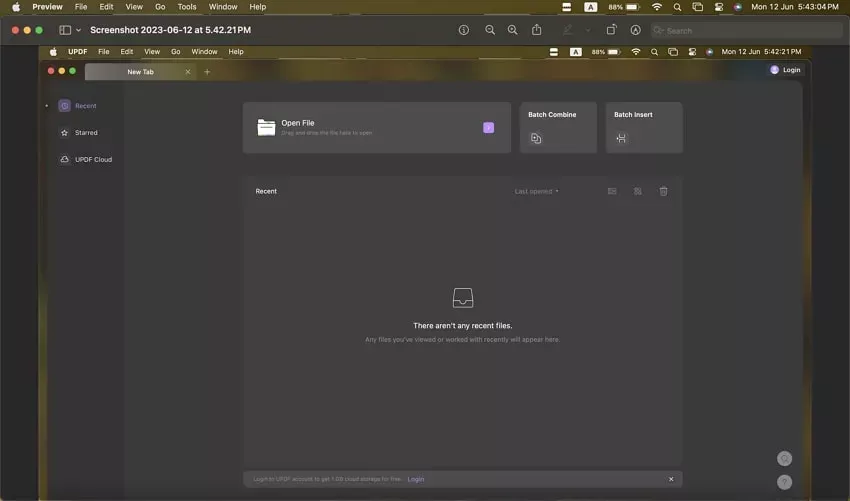Viewport: 850px width, 501px height.
Task: Click date and time Mon 12 Jun 5:43:04 PM
Action: pos(795,7)
